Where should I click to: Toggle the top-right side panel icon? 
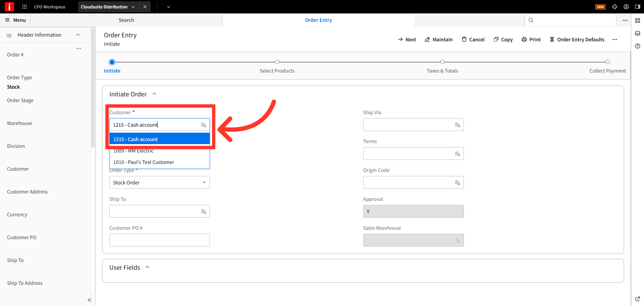(638, 7)
